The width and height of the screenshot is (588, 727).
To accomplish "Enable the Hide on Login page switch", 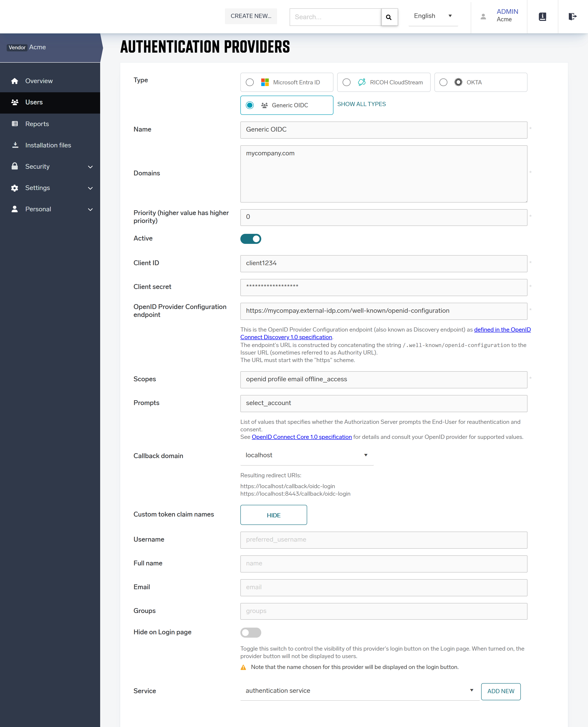I will pyautogui.click(x=250, y=632).
